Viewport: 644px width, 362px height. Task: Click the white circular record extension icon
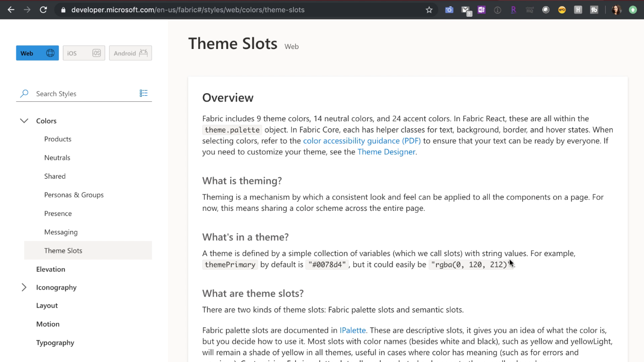click(x=546, y=10)
